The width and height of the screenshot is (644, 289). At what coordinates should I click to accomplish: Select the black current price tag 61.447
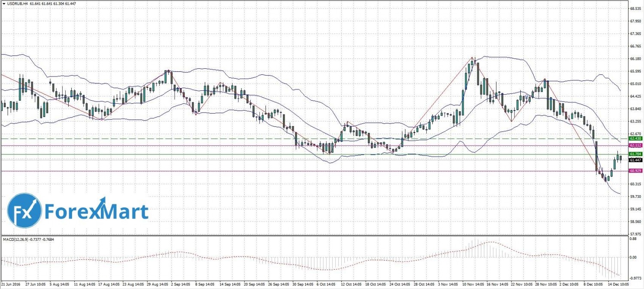[x=635, y=160]
